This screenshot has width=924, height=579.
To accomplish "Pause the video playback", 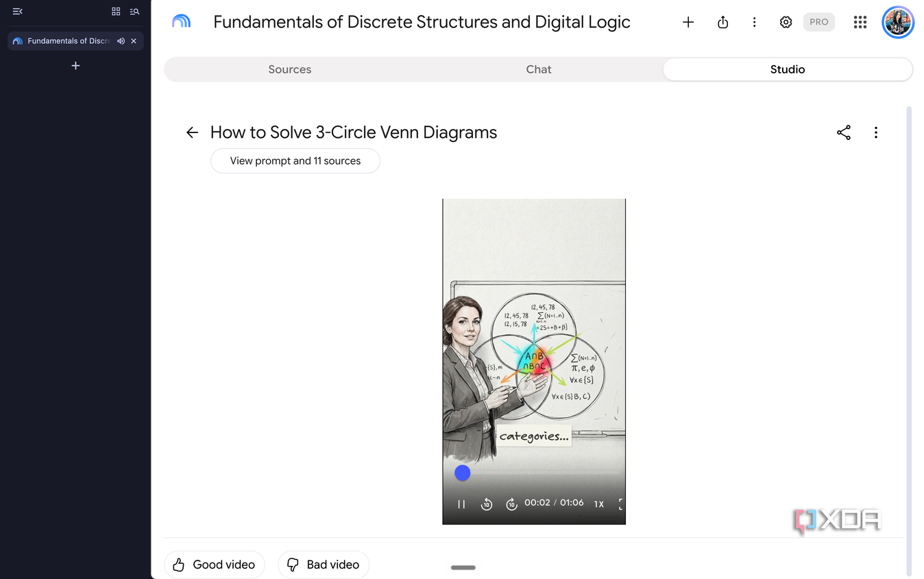I will tap(461, 504).
